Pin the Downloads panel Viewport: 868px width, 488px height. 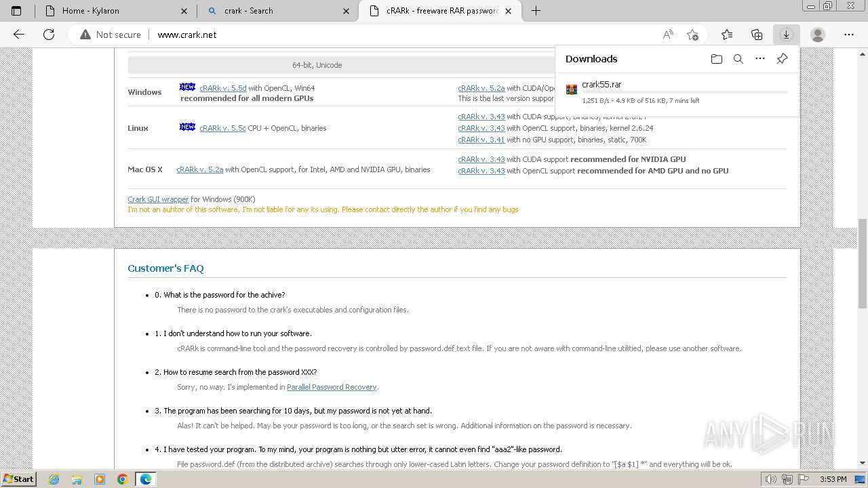tap(782, 59)
